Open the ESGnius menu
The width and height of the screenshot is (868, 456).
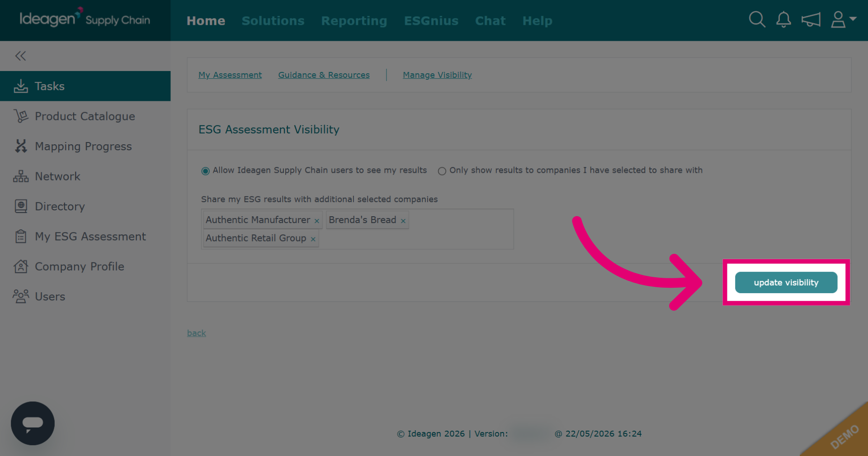(x=431, y=21)
